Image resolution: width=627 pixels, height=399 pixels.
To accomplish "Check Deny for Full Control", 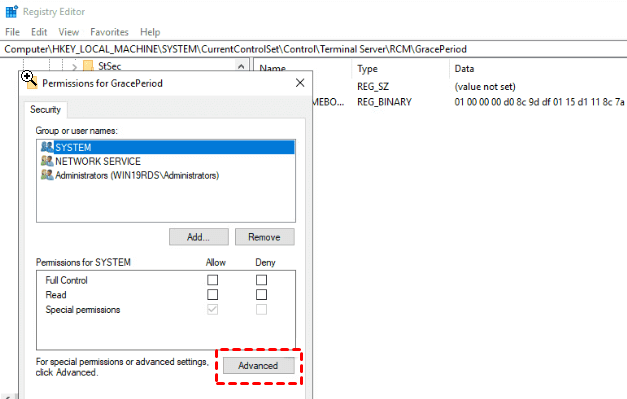I will coord(261,280).
